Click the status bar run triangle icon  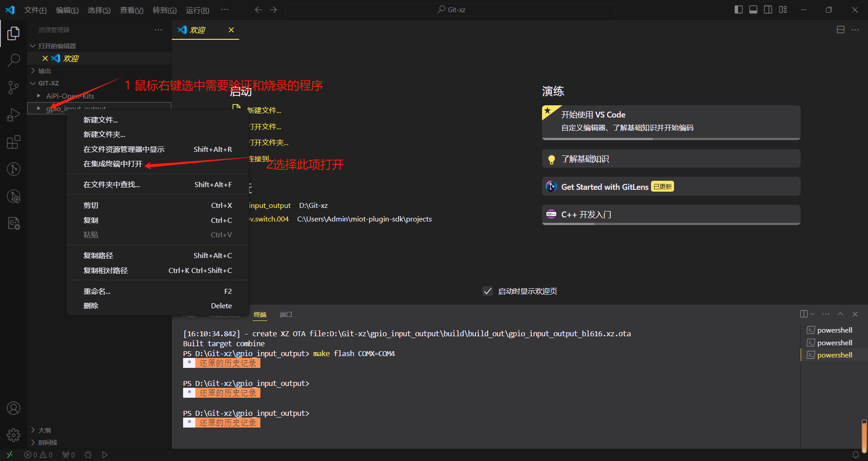tap(105, 455)
